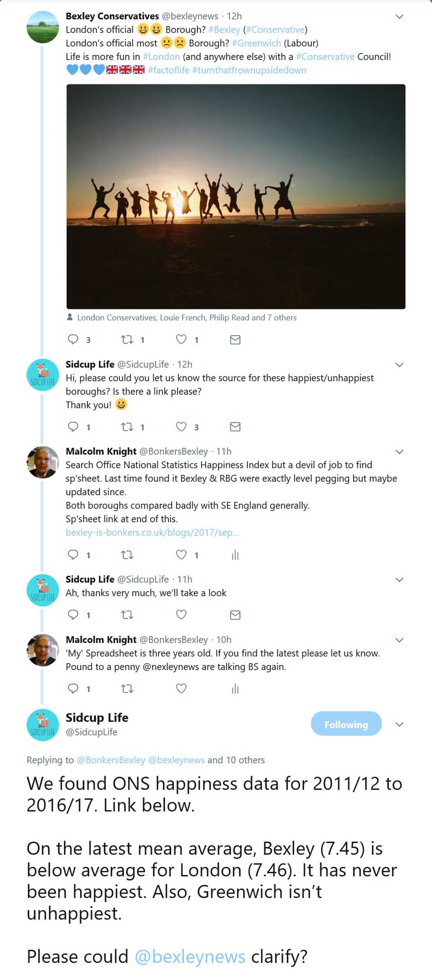Click the #Greenwich hashtag

[x=256, y=43]
